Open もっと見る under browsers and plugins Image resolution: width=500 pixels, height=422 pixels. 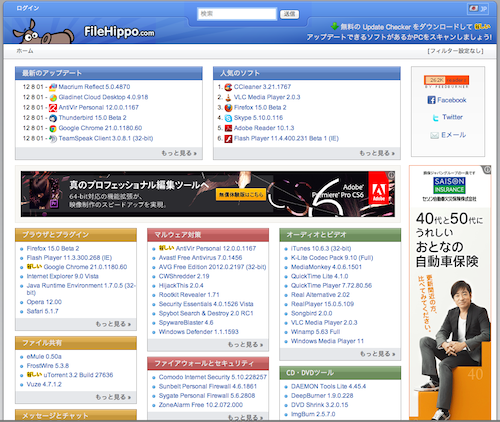click(113, 324)
